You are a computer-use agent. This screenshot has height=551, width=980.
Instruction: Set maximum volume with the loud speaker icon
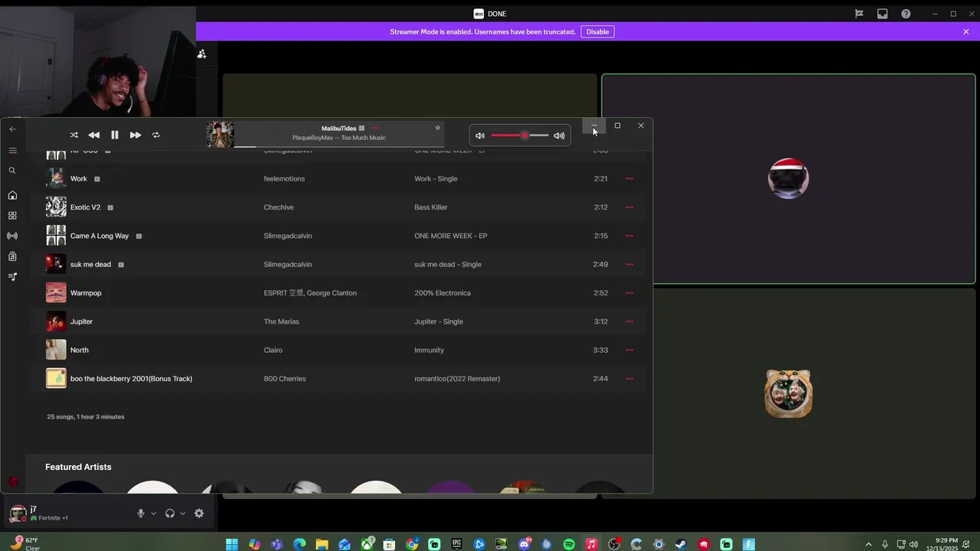pyautogui.click(x=559, y=135)
